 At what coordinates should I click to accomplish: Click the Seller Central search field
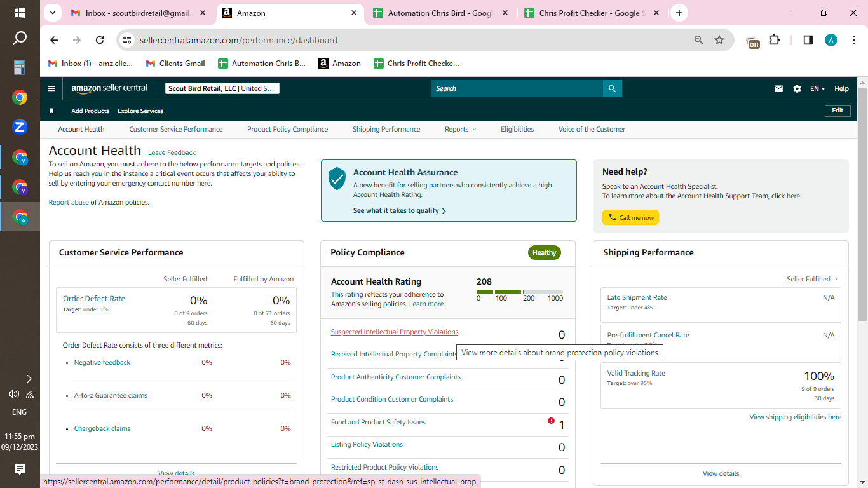pos(517,89)
